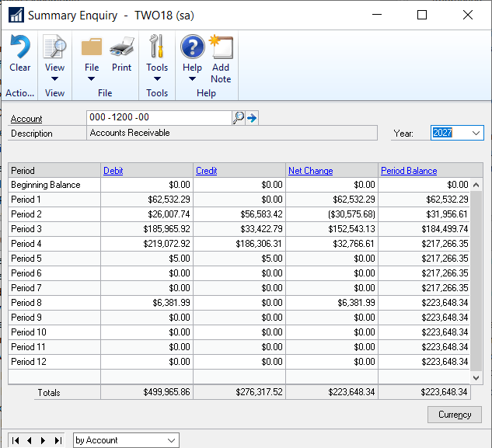Expand the Help dropdown arrow
Screen dimensions: 492x448
click(192, 78)
